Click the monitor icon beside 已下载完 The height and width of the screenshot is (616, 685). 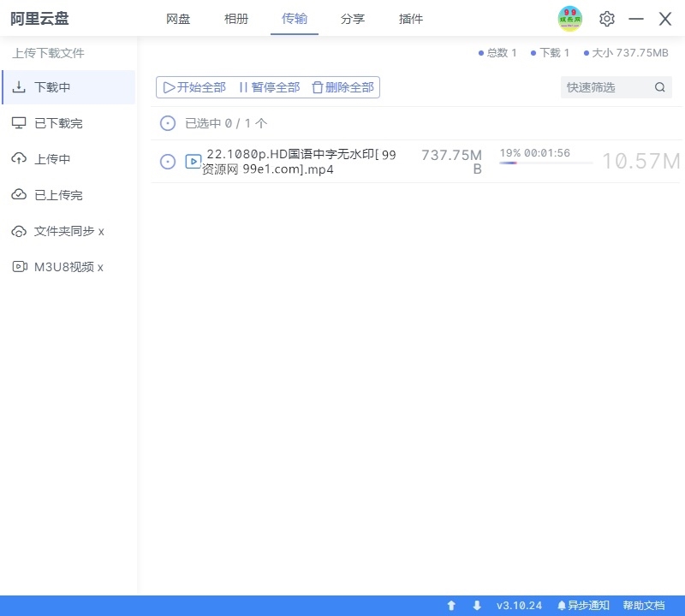tap(19, 123)
